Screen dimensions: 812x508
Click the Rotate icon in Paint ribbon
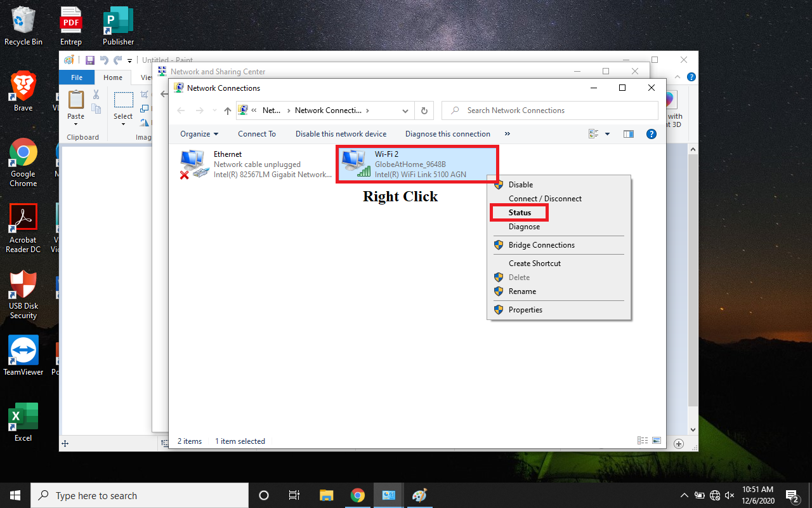145,123
